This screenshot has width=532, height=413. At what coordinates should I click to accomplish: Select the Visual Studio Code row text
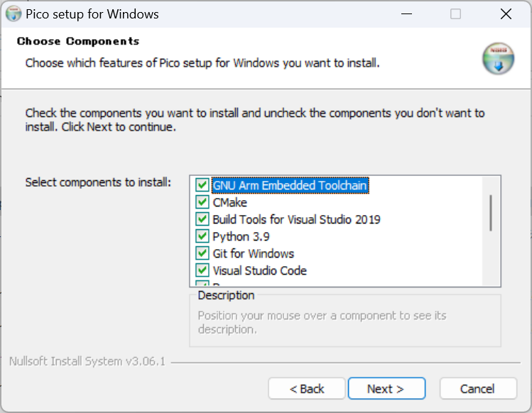[259, 270]
